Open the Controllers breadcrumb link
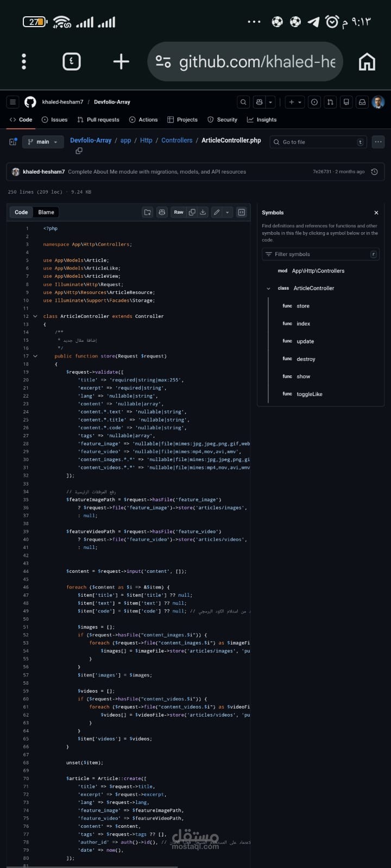Image resolution: width=391 pixels, height=868 pixels. (177, 141)
